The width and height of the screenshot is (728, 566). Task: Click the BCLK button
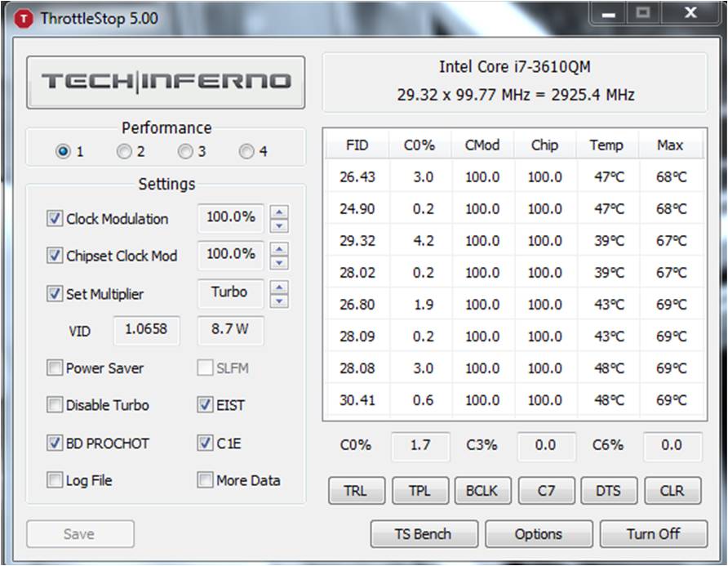[x=482, y=491]
